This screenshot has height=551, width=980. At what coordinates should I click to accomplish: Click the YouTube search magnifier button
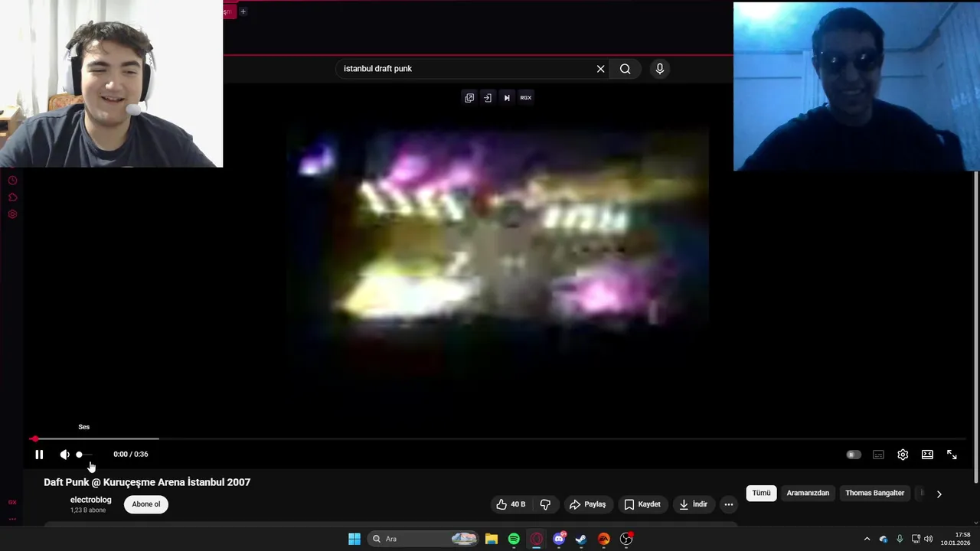(x=626, y=69)
